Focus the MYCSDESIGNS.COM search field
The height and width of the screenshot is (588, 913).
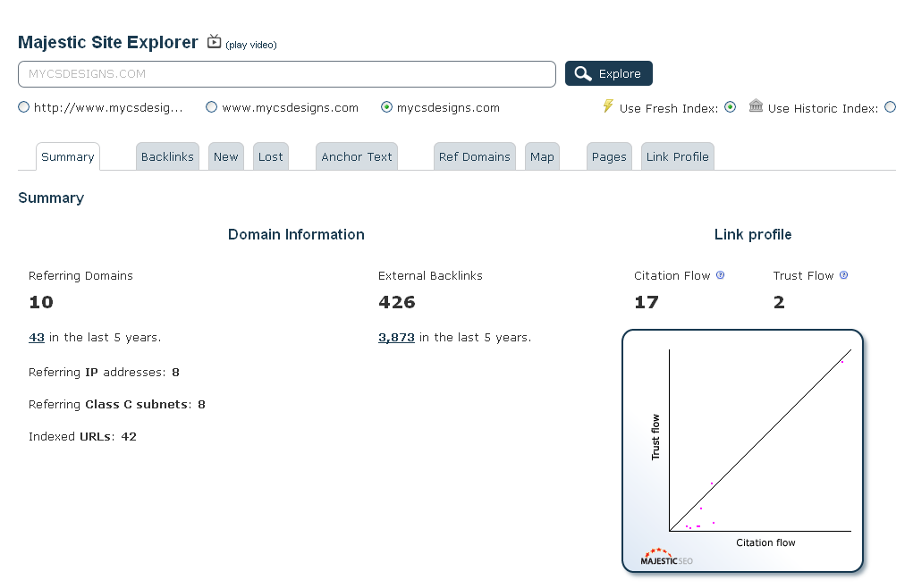click(x=286, y=74)
